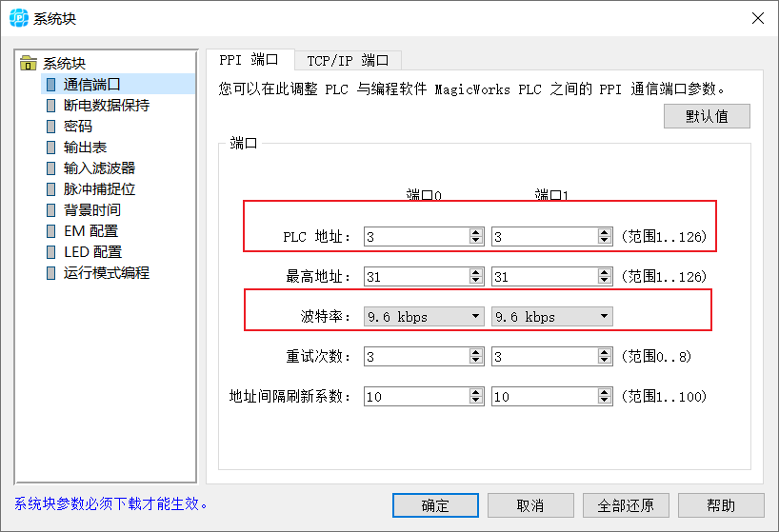The width and height of the screenshot is (779, 532).
Task: Increase port 1 重试次数 with up arrow
Action: coord(605,352)
